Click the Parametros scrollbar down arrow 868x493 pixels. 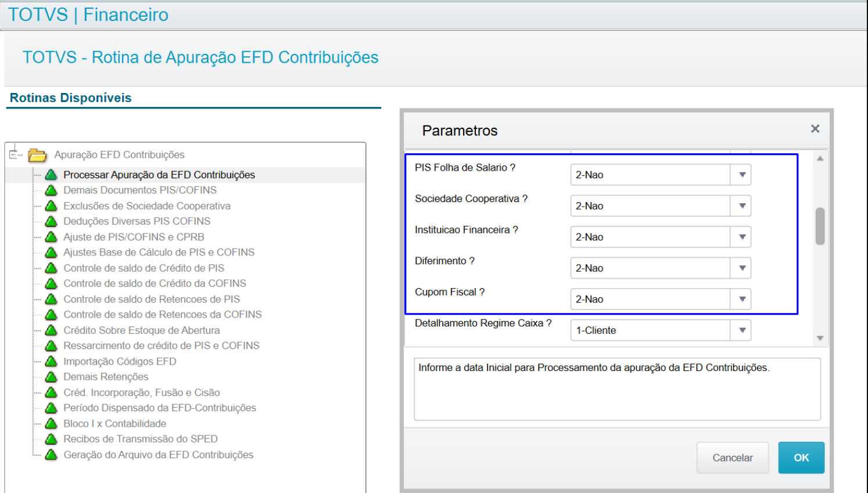pos(820,338)
